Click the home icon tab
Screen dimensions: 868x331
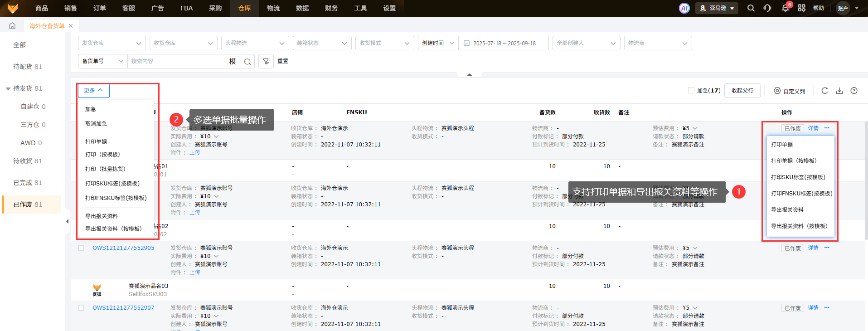(x=12, y=26)
